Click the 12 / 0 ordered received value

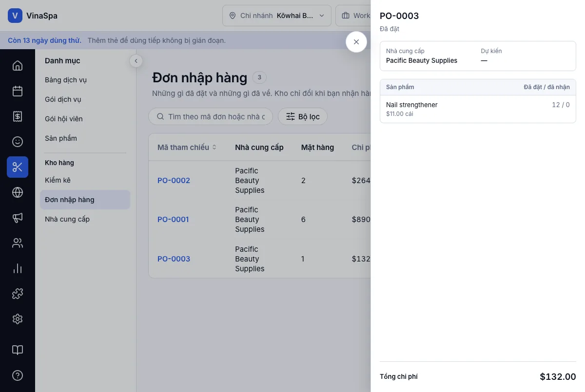tap(561, 105)
